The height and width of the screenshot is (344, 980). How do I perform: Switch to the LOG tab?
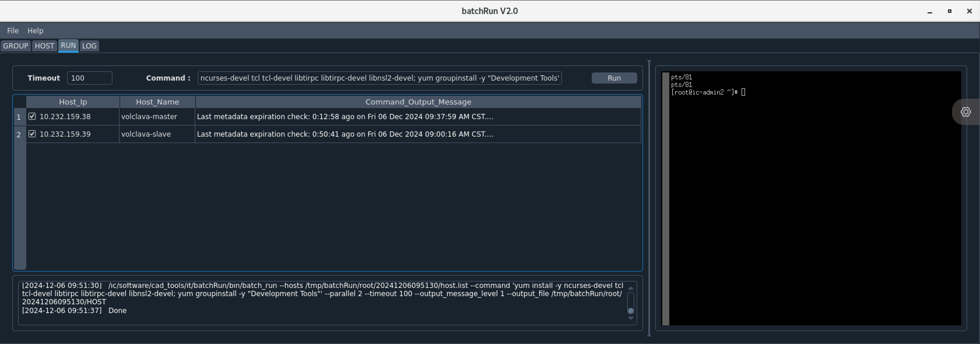[89, 46]
